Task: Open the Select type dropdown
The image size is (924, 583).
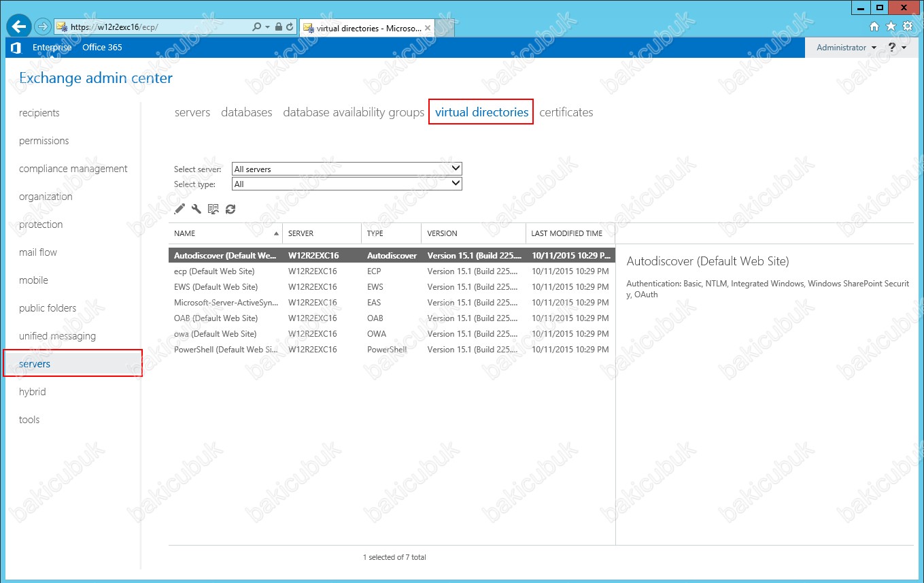Action: pyautogui.click(x=347, y=184)
